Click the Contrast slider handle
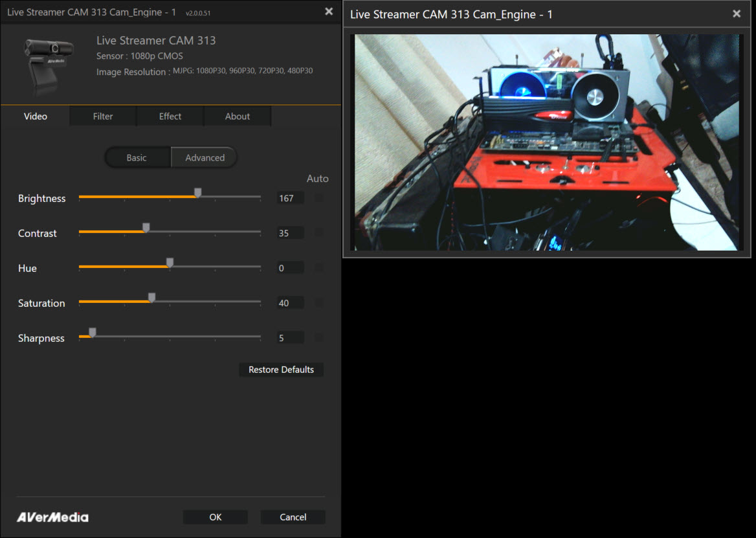This screenshot has height=538, width=756. point(146,227)
